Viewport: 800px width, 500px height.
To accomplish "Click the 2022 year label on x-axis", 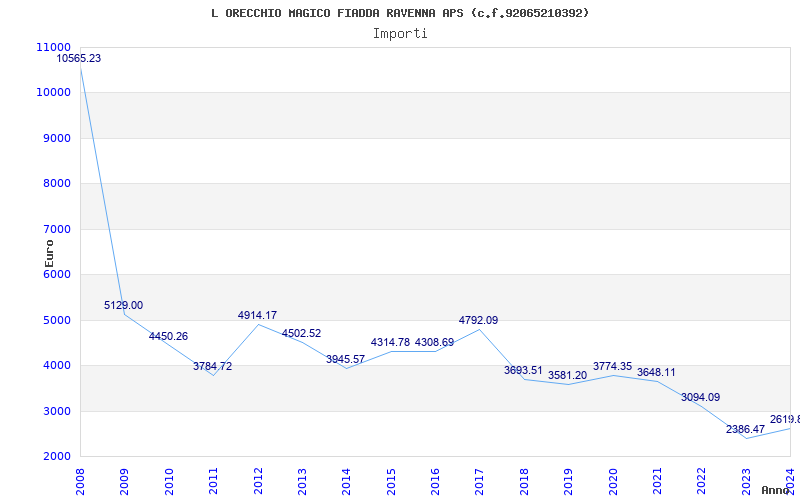I will pyautogui.click(x=702, y=481).
